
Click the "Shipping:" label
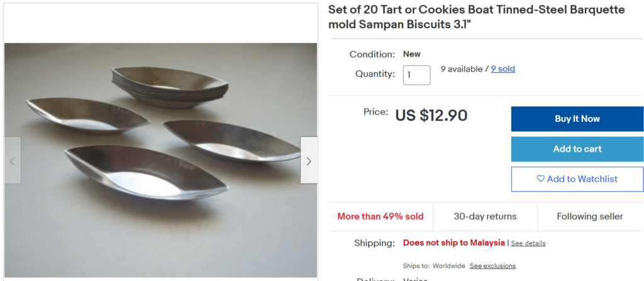coord(375,243)
